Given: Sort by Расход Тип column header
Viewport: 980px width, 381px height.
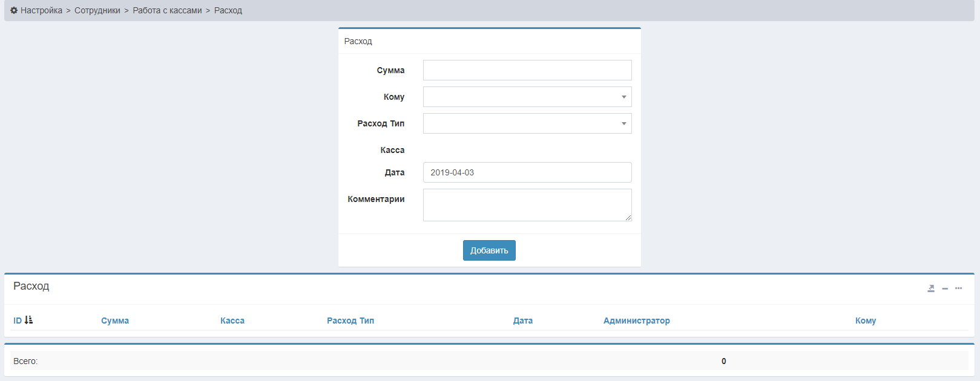Looking at the screenshot, I should pos(350,321).
